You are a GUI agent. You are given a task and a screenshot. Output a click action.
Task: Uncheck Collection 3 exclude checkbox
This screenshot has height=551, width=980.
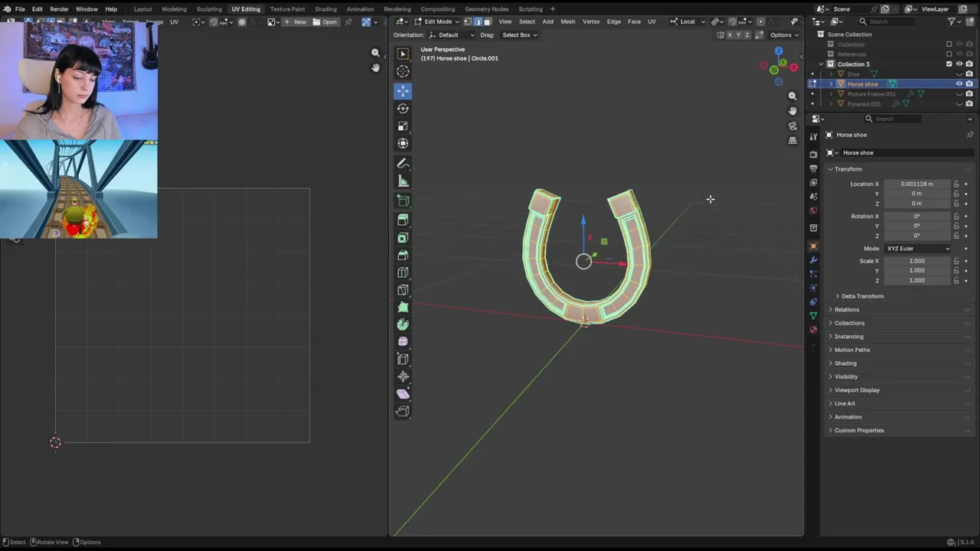(x=949, y=64)
